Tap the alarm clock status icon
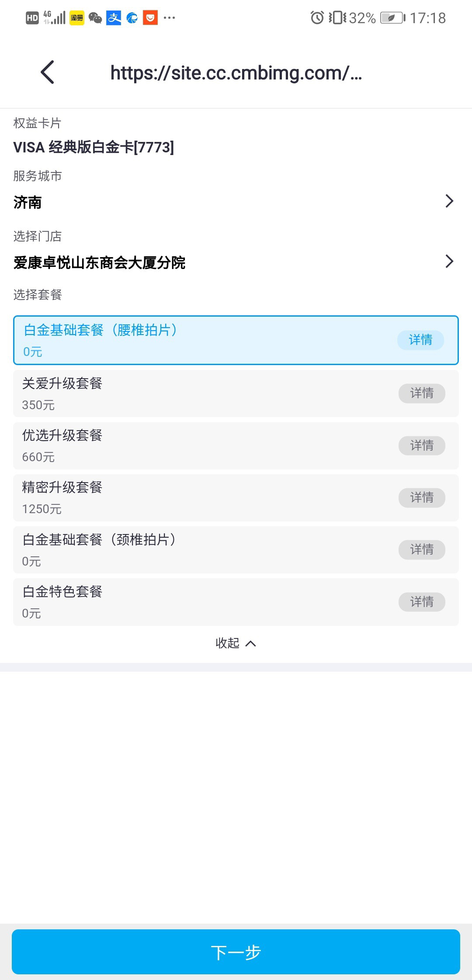472x980 pixels. click(x=317, y=18)
